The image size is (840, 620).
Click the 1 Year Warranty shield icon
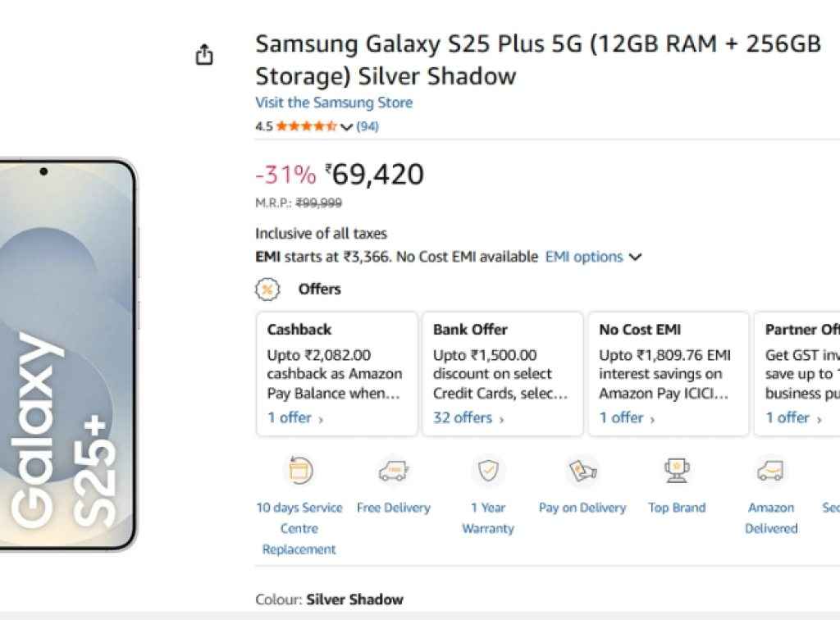[487, 469]
